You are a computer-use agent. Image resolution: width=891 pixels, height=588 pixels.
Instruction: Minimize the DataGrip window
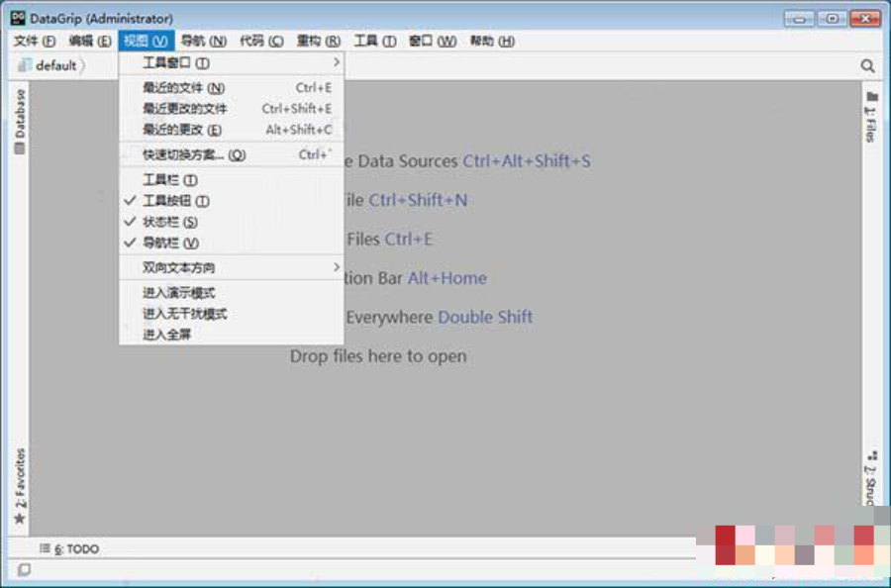click(x=799, y=19)
